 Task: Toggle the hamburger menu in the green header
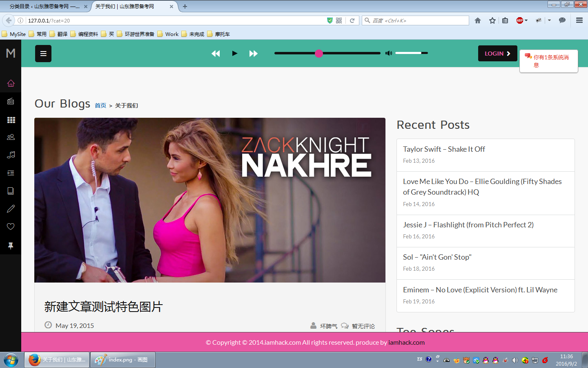tap(43, 54)
